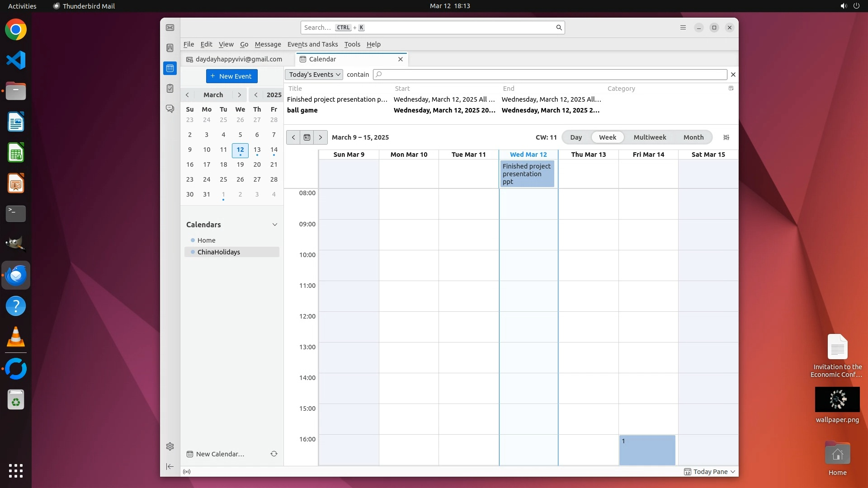The width and height of the screenshot is (868, 488).
Task: Open the Mail sidebar icon
Action: point(170,28)
